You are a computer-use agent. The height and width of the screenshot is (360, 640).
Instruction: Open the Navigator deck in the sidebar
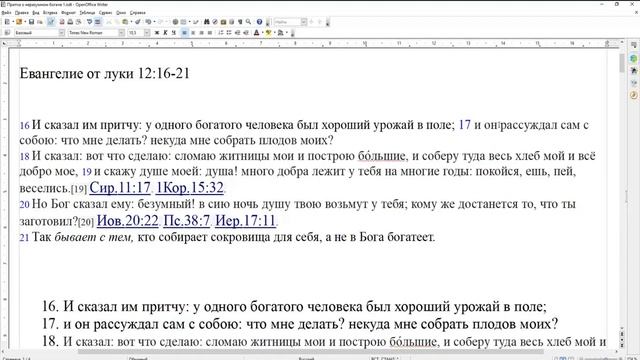633,95
